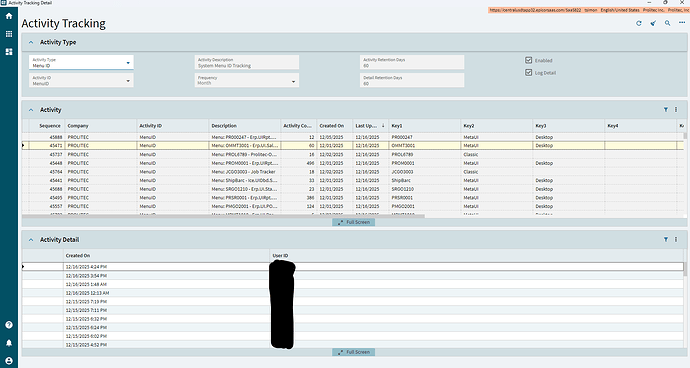The height and width of the screenshot is (368, 690).
Task: Click the Refresh icon in the page header
Action: tap(639, 23)
